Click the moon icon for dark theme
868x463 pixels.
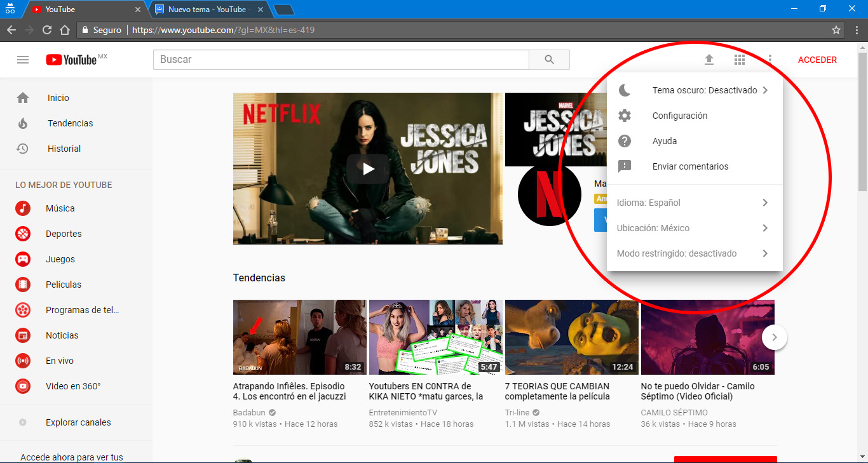pos(625,90)
